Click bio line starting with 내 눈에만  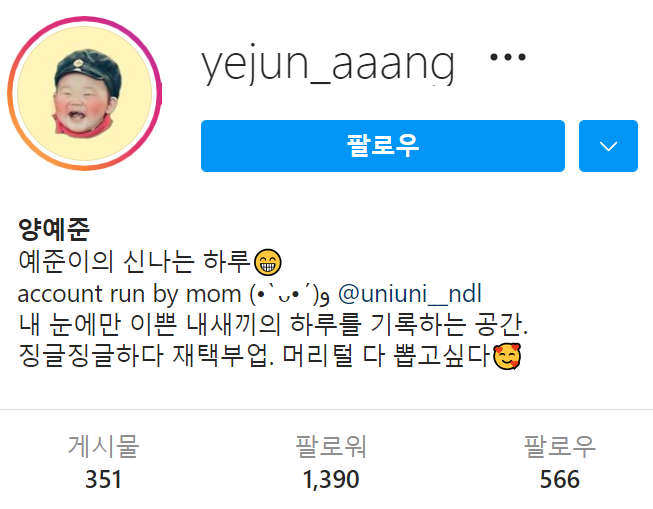coord(273,325)
